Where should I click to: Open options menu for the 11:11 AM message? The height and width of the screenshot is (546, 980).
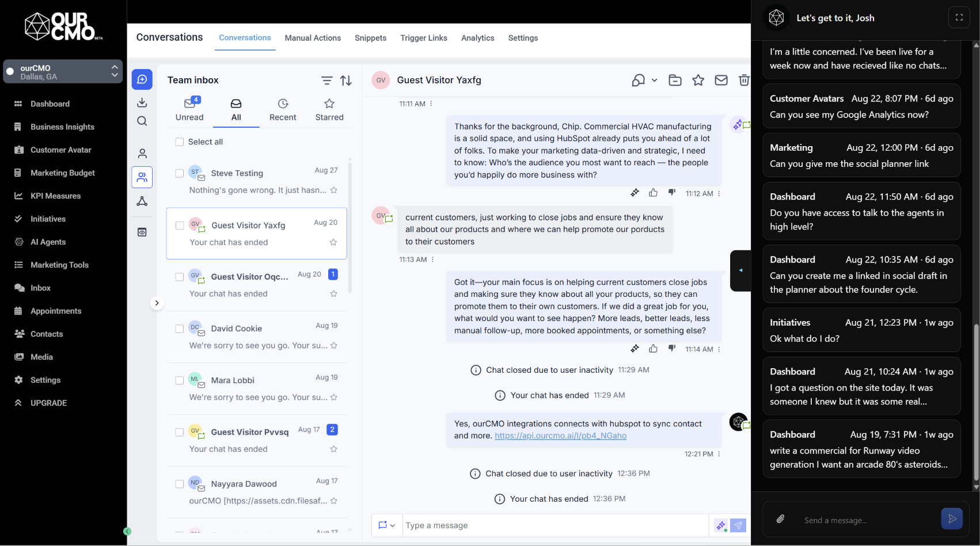[431, 104]
